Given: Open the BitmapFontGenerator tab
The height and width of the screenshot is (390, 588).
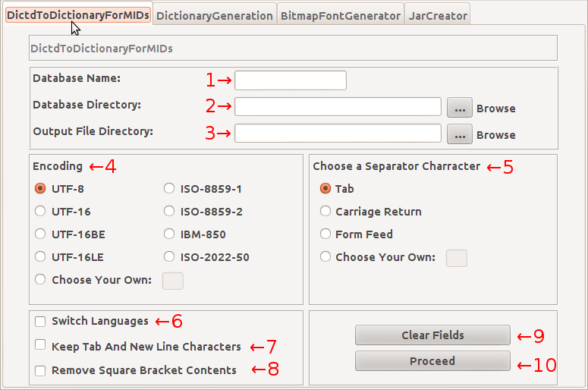Looking at the screenshot, I should [x=339, y=15].
